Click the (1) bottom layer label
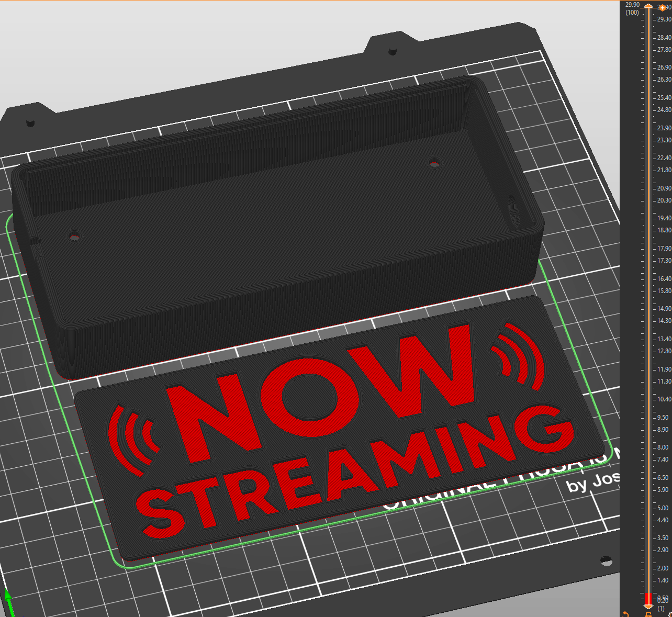This screenshot has height=617, width=672. pos(661,608)
